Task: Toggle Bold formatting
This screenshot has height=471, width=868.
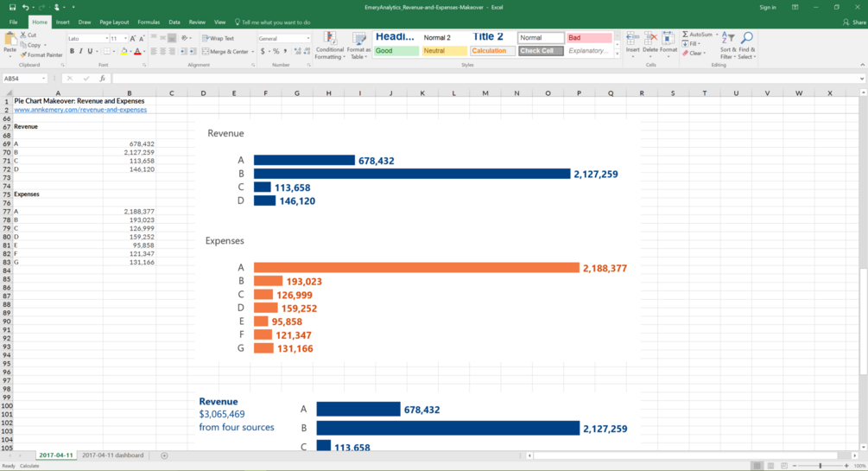Action: pyautogui.click(x=72, y=52)
